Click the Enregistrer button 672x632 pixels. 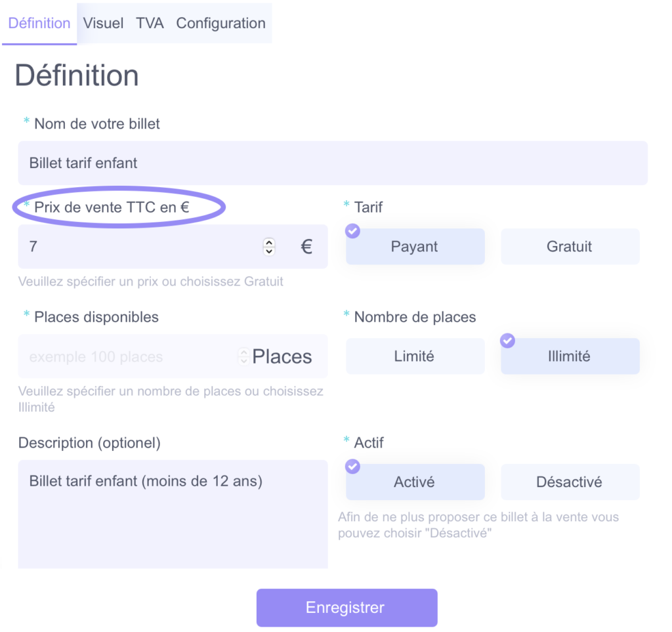(x=346, y=608)
